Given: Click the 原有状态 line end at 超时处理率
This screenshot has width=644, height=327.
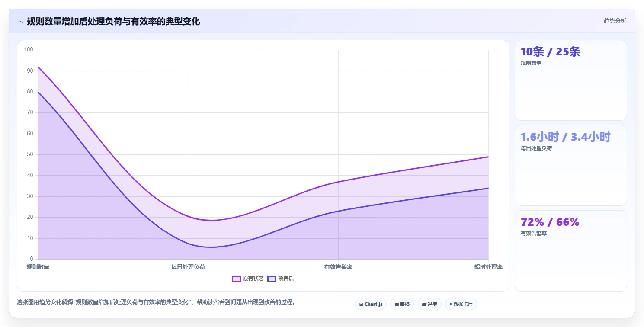Looking at the screenshot, I should 488,157.
